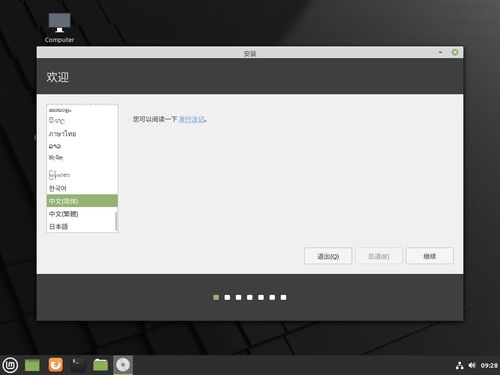Click the 退出(Q) quit button
This screenshot has height=375, width=500.
click(328, 256)
